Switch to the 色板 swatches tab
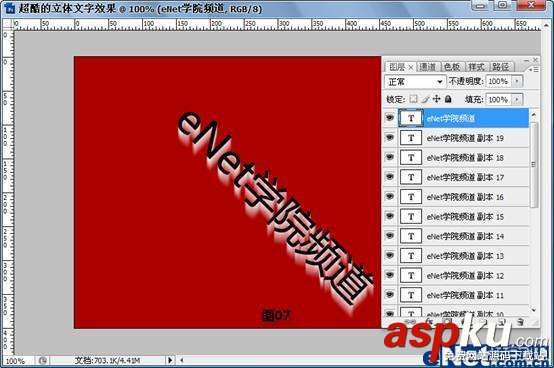This screenshot has height=368, width=554. (x=452, y=67)
